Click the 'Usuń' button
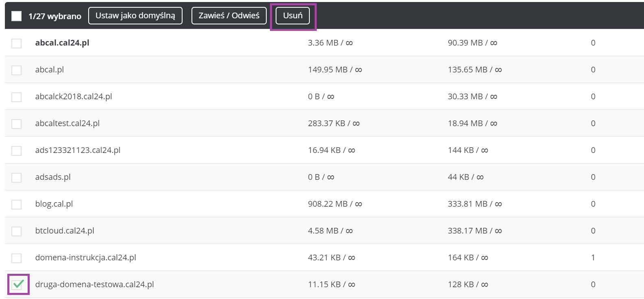The height and width of the screenshot is (299, 644). [293, 15]
